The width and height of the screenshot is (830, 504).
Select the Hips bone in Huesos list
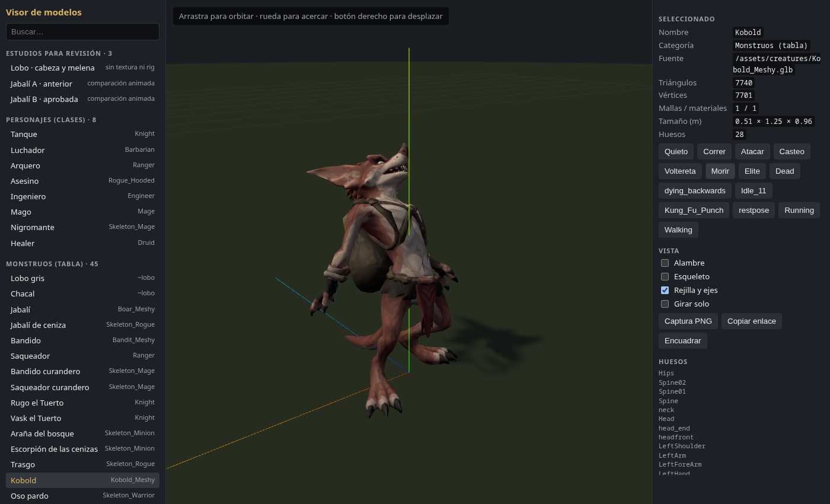[x=666, y=373]
